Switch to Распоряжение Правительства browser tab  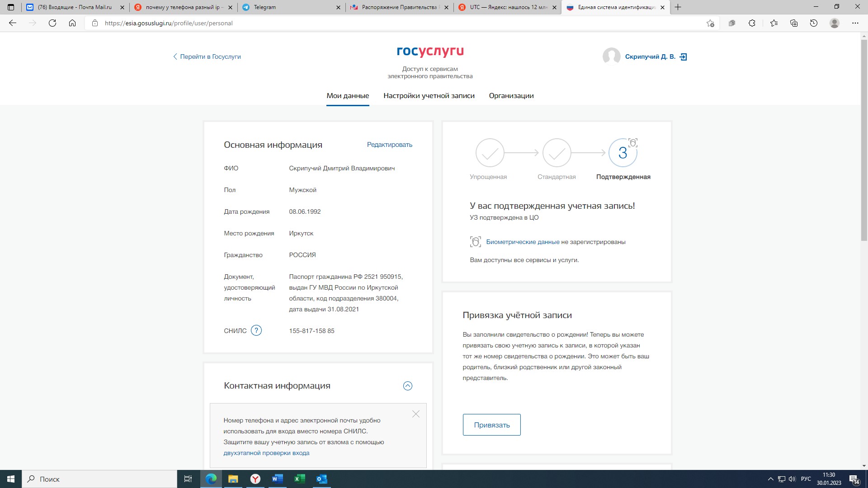click(400, 7)
